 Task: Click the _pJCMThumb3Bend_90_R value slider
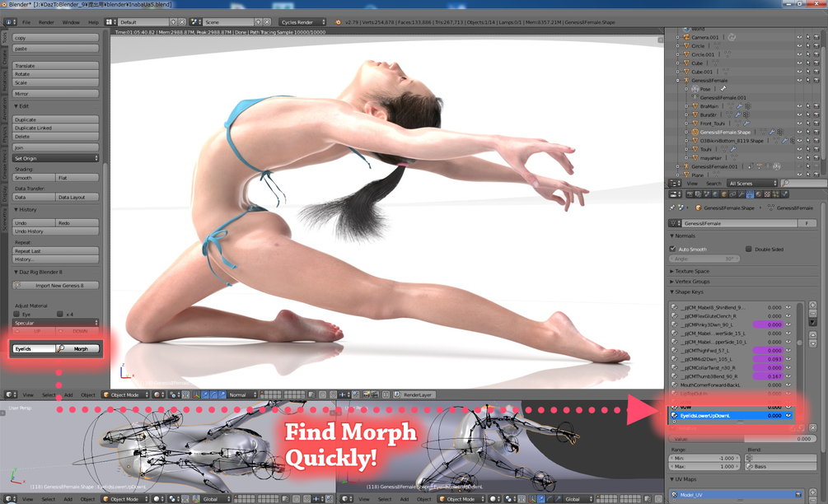pos(769,376)
